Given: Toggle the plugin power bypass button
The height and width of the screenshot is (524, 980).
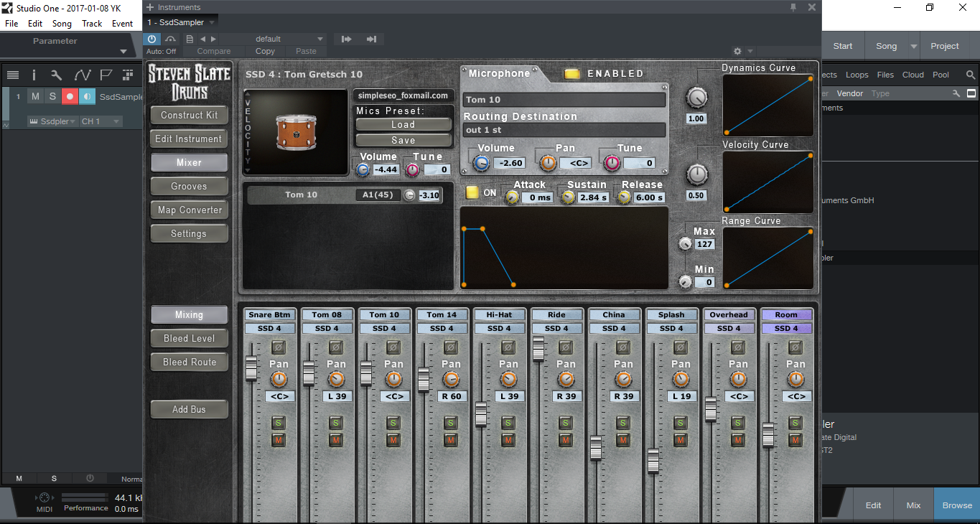Looking at the screenshot, I should [152, 39].
